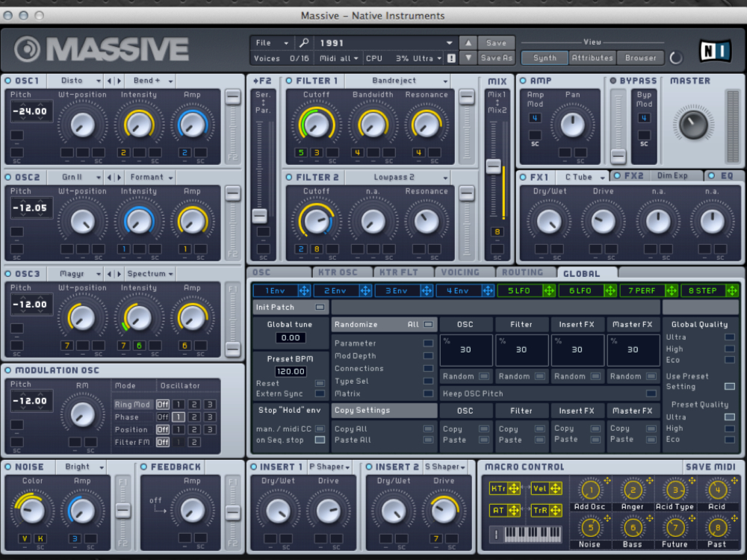
Task: Enable Ultra global quality checkbox
Action: 729,337
